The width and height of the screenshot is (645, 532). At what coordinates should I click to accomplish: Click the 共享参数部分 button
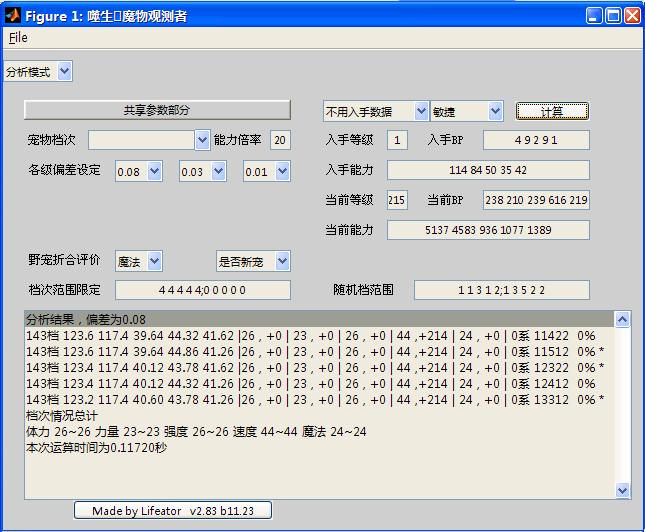[157, 110]
